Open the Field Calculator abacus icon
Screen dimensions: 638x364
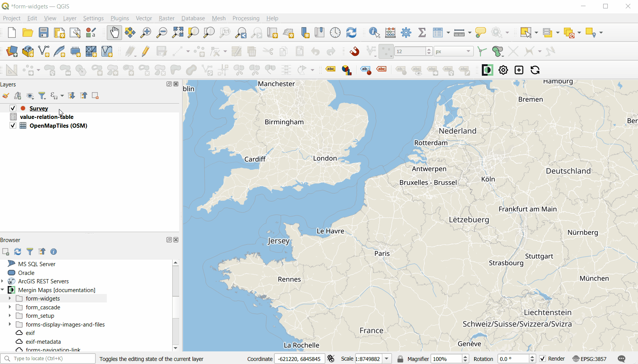click(390, 33)
